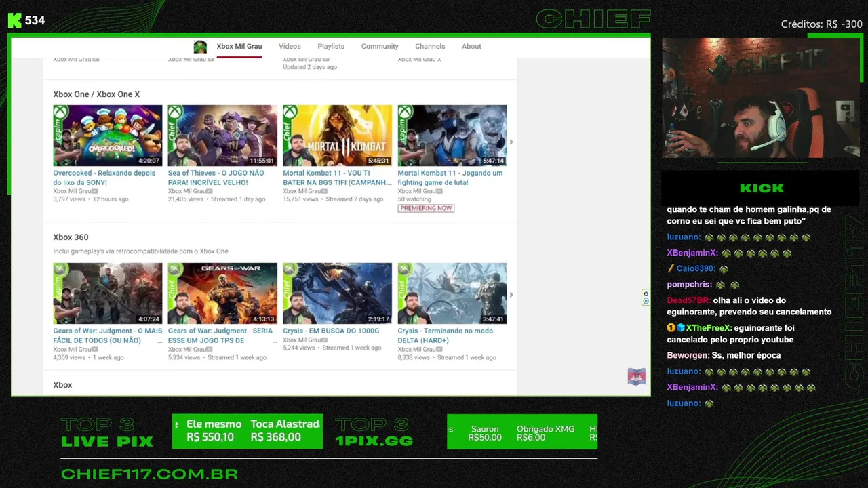Play the Overcooked video thumbnail
This screenshot has height=488, width=868.
click(108, 136)
